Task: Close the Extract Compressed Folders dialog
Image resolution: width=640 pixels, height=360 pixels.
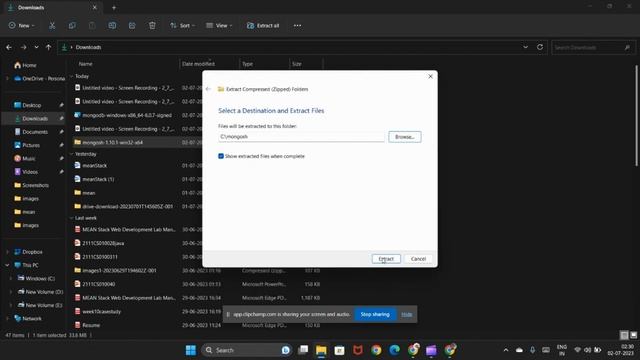Action: coord(430,76)
